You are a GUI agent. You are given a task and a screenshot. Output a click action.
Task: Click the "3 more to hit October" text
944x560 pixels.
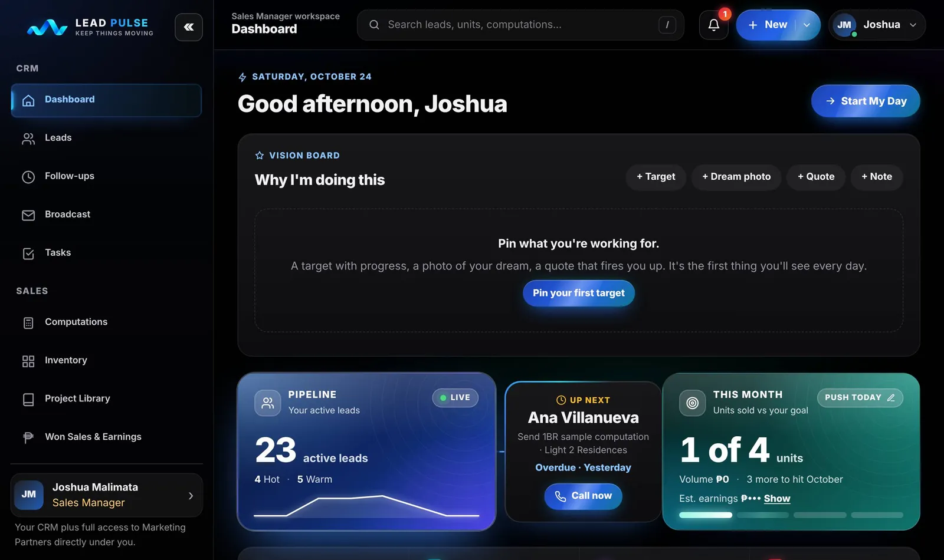coord(795,480)
